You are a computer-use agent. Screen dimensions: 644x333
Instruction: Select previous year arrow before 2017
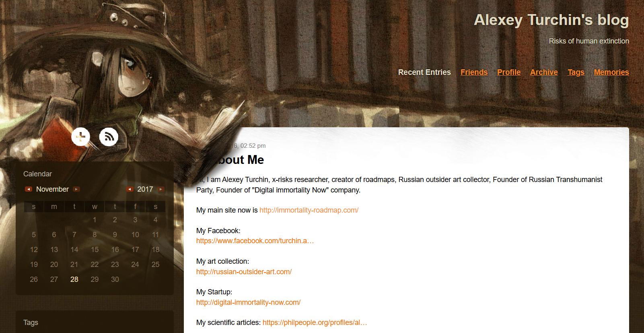[x=130, y=189]
